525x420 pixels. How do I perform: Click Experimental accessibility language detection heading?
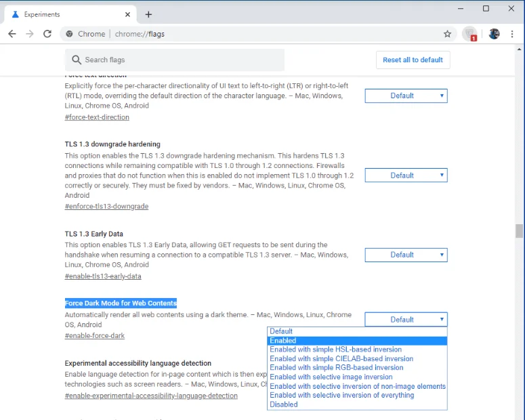point(138,363)
